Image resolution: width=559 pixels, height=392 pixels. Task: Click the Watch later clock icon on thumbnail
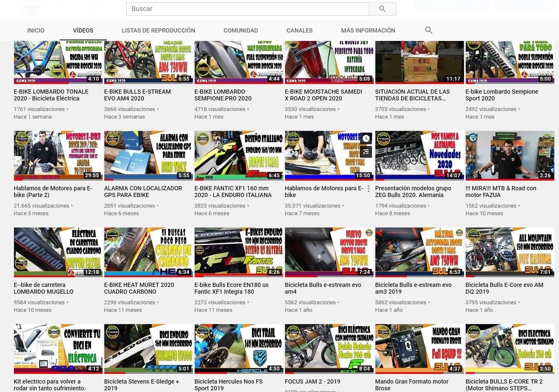tap(366, 138)
